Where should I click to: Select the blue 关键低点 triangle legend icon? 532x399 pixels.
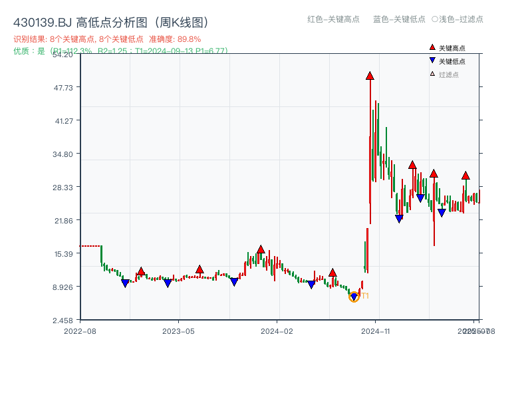[x=431, y=59]
